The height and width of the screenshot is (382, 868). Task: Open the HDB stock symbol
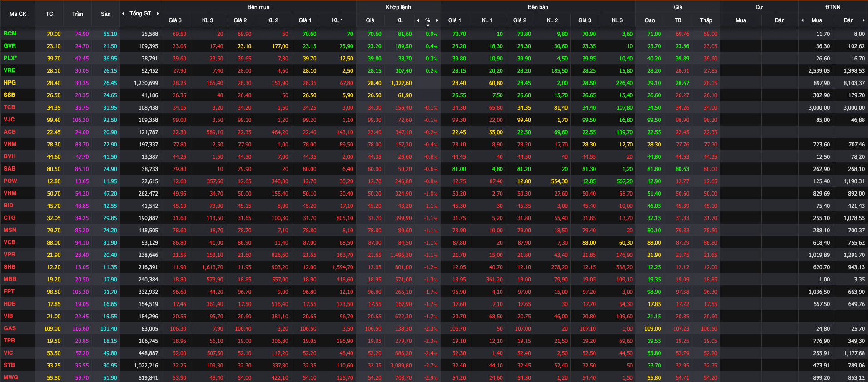[x=10, y=304]
